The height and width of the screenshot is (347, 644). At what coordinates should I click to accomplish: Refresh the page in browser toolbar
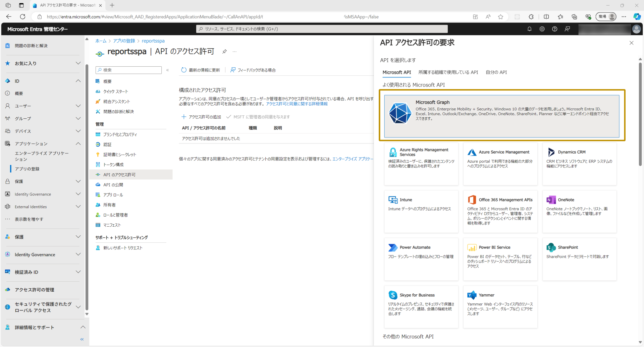tap(22, 17)
